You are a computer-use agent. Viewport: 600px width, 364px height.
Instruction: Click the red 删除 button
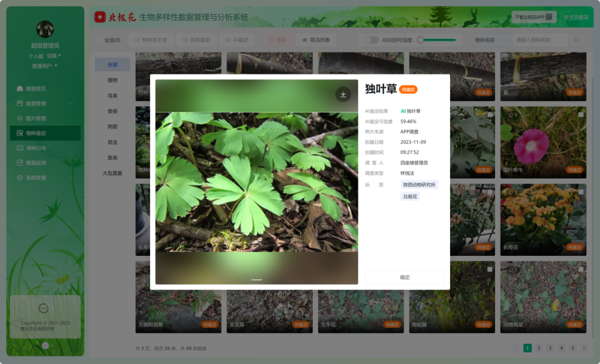pos(278,40)
